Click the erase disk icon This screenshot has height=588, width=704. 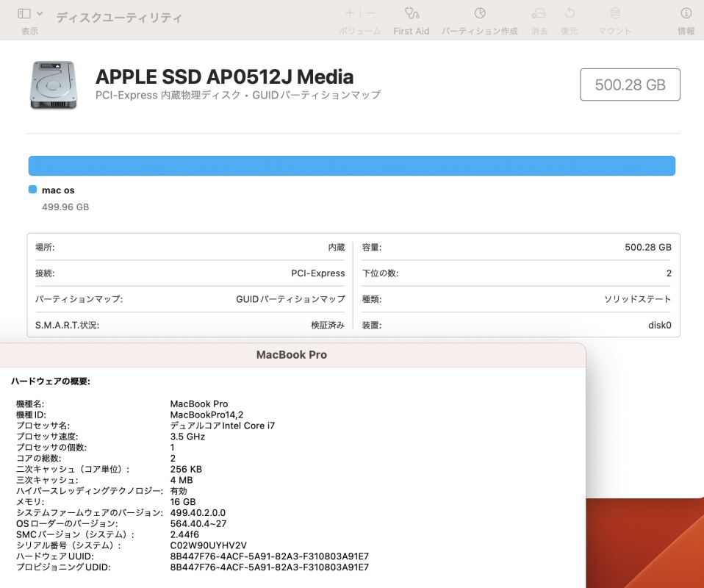click(539, 13)
